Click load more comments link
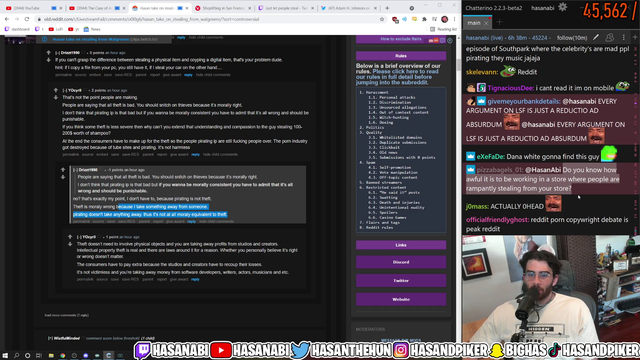 click(67, 315)
